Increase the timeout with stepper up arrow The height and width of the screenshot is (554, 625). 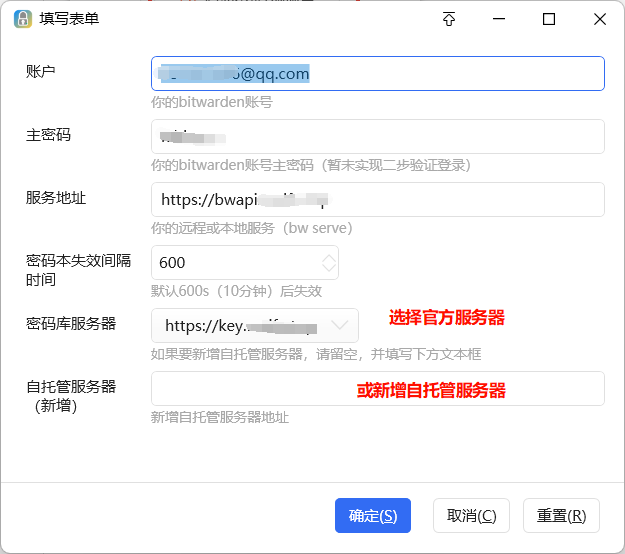tap(329, 258)
